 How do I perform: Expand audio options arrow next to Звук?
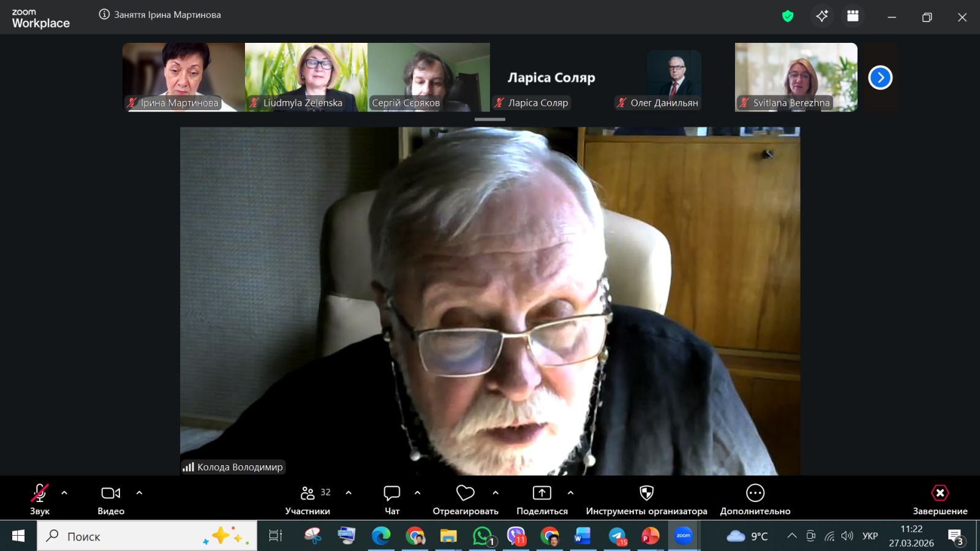point(64,493)
